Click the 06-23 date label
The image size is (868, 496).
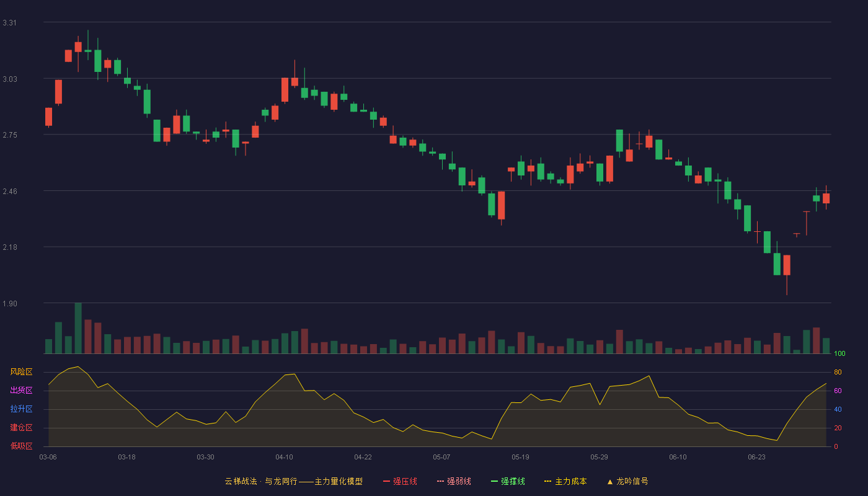pyautogui.click(x=757, y=457)
